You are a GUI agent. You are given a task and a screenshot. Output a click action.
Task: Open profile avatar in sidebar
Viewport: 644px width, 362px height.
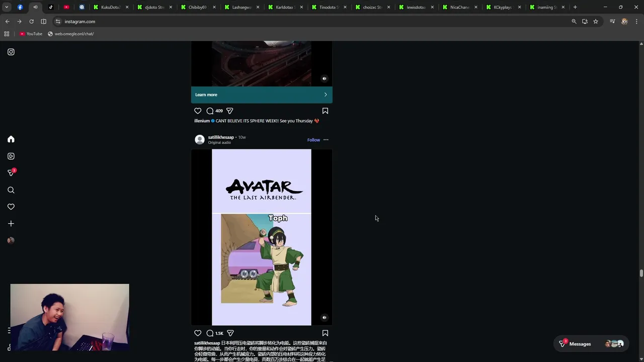click(11, 240)
